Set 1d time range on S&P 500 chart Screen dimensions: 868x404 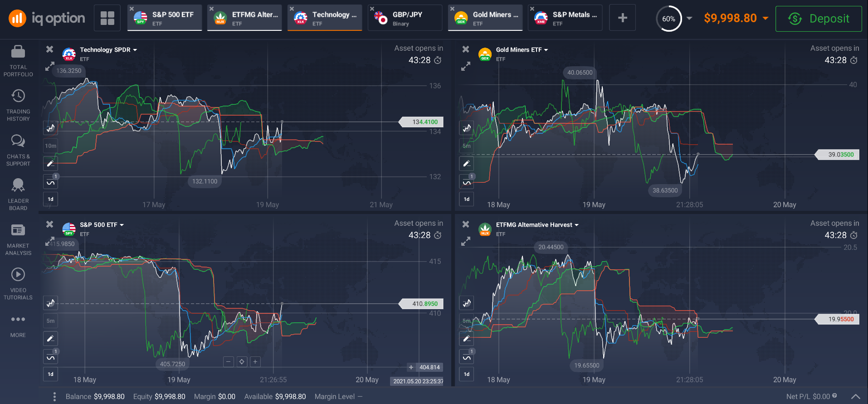50,374
